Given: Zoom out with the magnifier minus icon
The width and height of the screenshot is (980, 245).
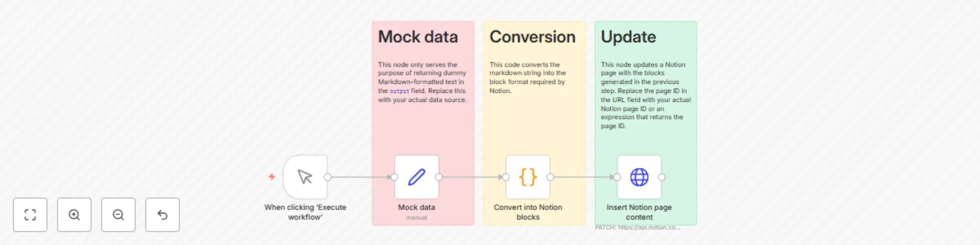Looking at the screenshot, I should (x=118, y=215).
